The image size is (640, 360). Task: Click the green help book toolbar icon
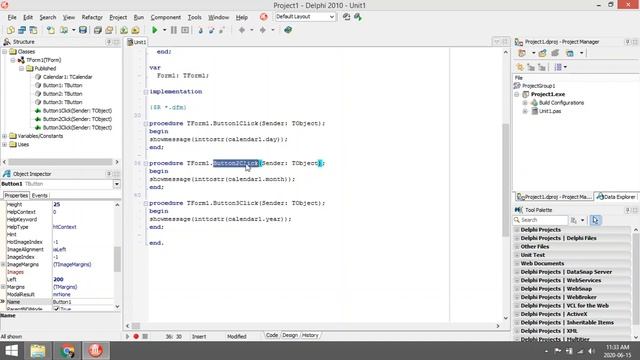tap(288, 30)
